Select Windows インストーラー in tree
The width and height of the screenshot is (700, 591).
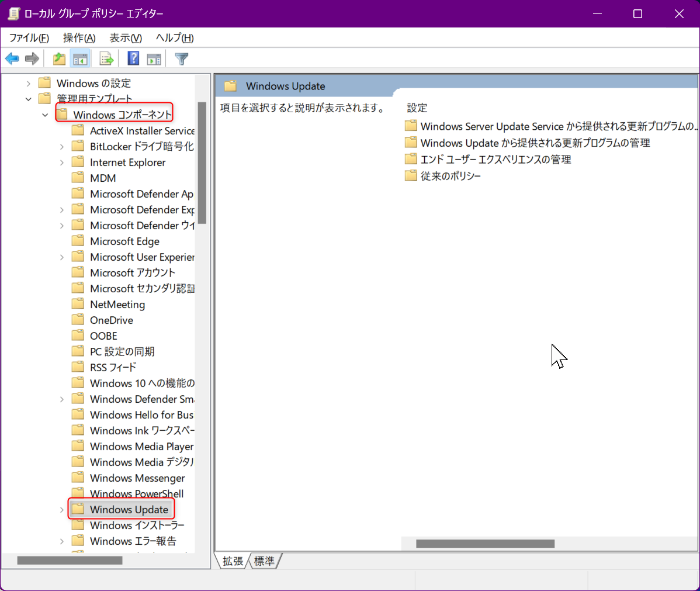coord(137,526)
